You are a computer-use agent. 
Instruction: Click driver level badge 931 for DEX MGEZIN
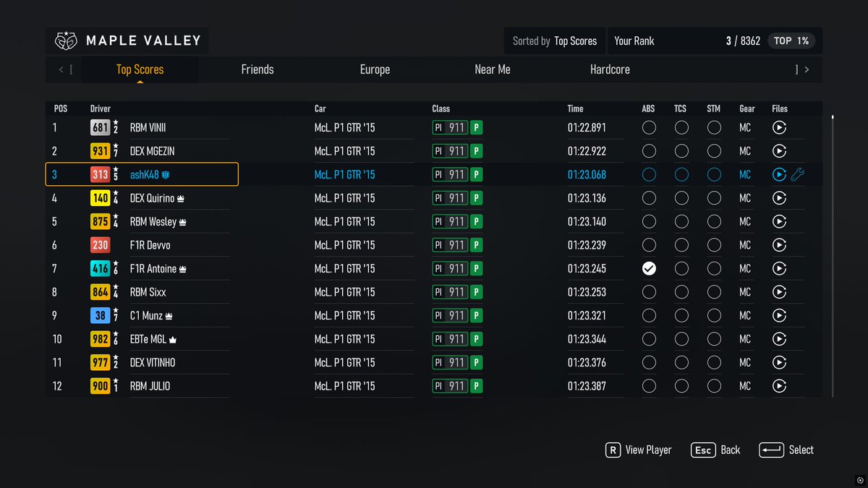[100, 151]
